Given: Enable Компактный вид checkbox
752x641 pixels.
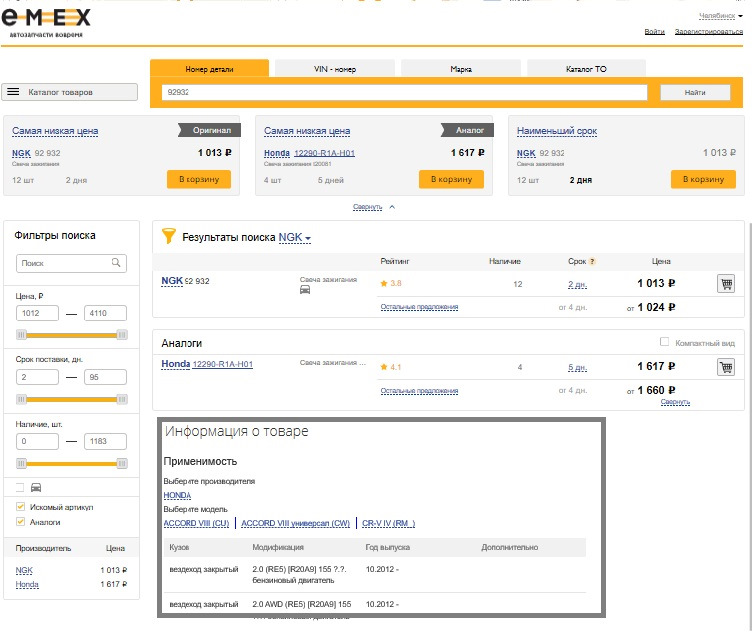Looking at the screenshot, I should click(x=664, y=342).
